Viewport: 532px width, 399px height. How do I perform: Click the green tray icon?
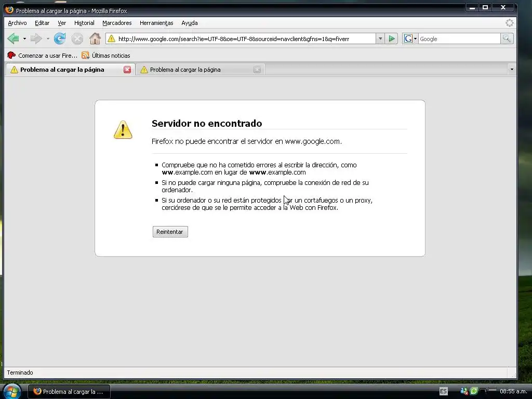pyautogui.click(x=474, y=391)
